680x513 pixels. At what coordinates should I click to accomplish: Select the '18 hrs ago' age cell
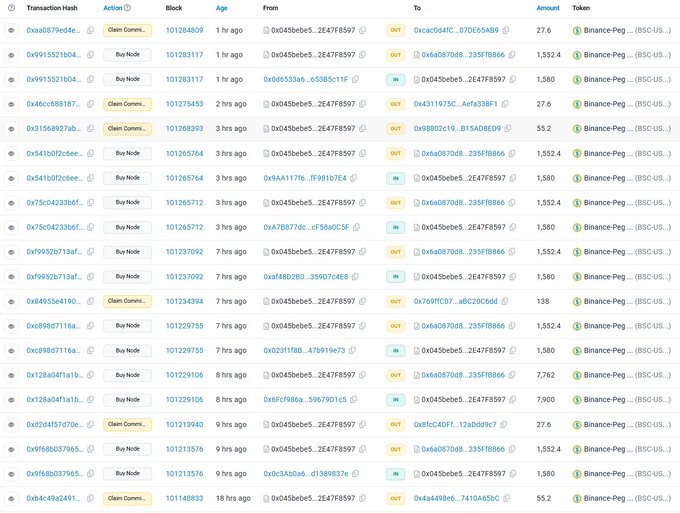(x=233, y=499)
